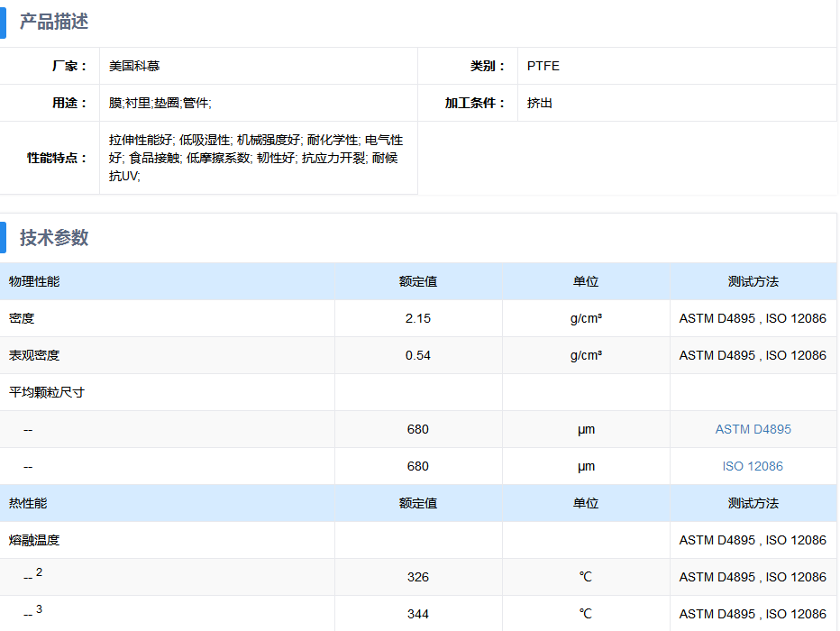Click the 平均颗粒尺寸 row label

pos(47,392)
